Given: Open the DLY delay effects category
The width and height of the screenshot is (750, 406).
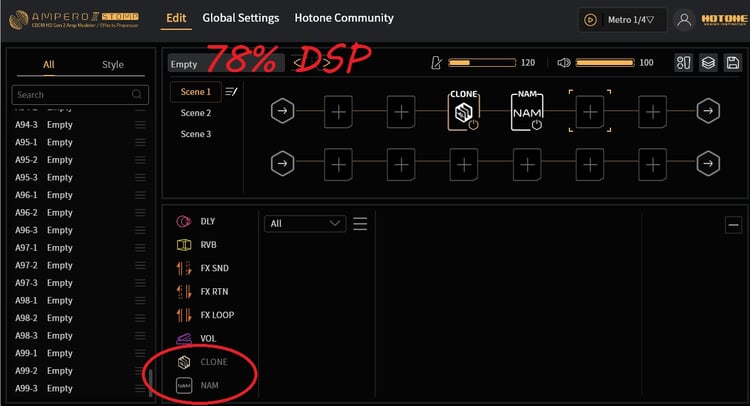Looking at the screenshot, I should tap(196, 221).
